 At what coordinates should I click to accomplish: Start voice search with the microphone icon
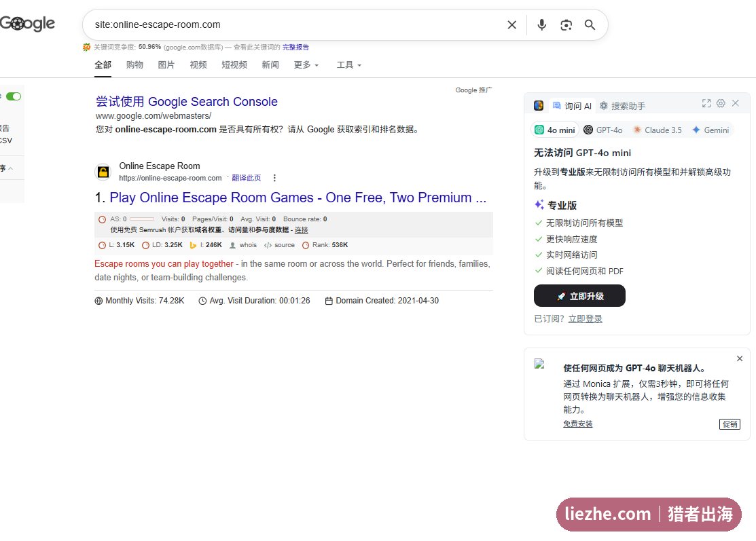542,24
